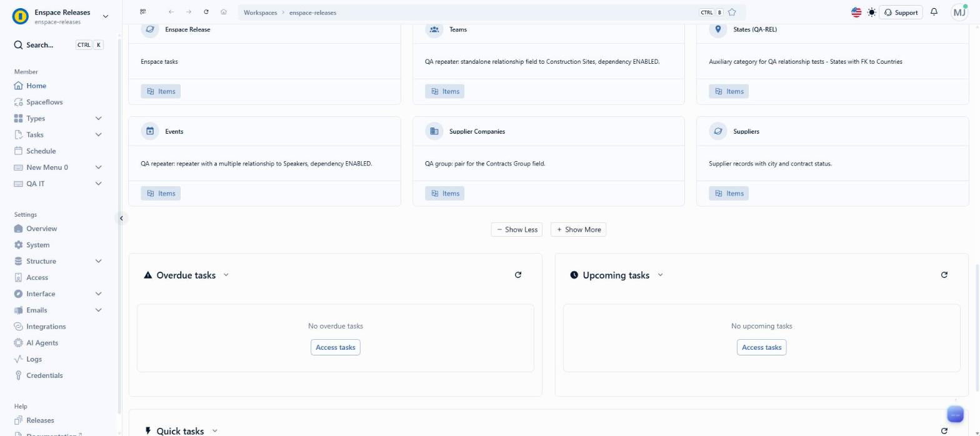Image resolution: width=980 pixels, height=436 pixels.
Task: Click the Suppliers planet icon
Action: coord(718,131)
